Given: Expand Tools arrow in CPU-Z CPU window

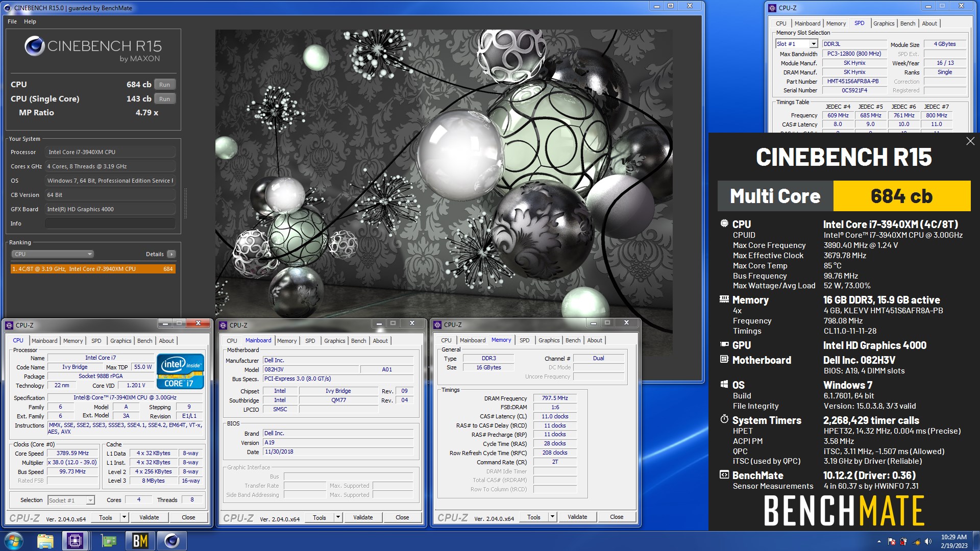Looking at the screenshot, I should coord(124,517).
